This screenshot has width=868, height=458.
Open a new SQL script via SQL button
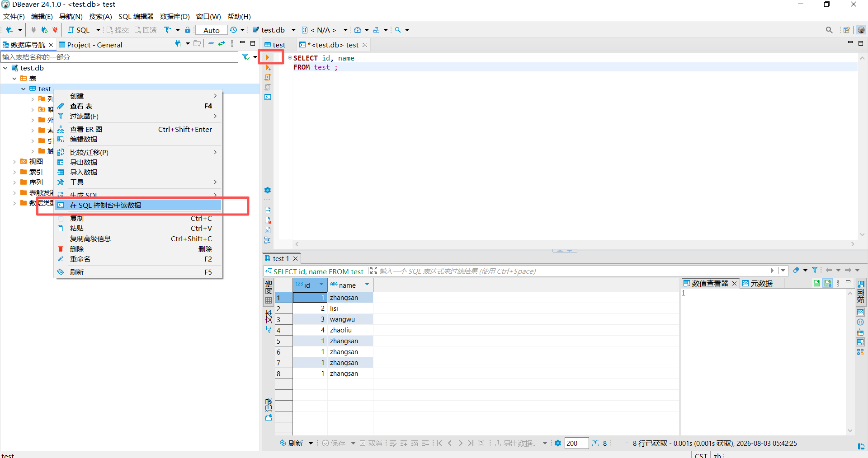[79, 30]
